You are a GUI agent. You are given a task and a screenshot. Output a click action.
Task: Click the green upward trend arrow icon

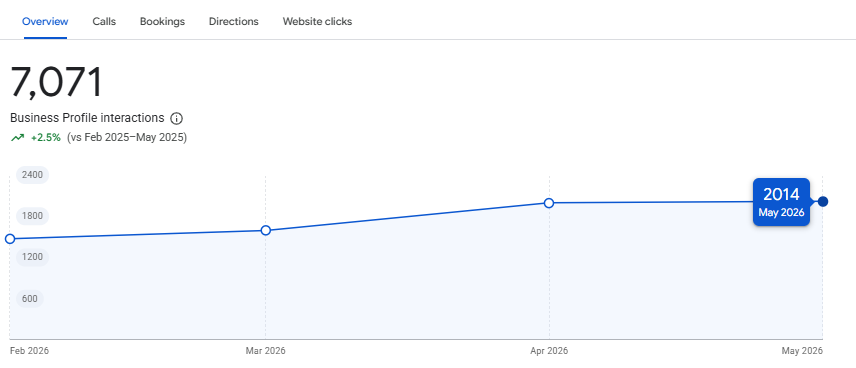point(18,138)
